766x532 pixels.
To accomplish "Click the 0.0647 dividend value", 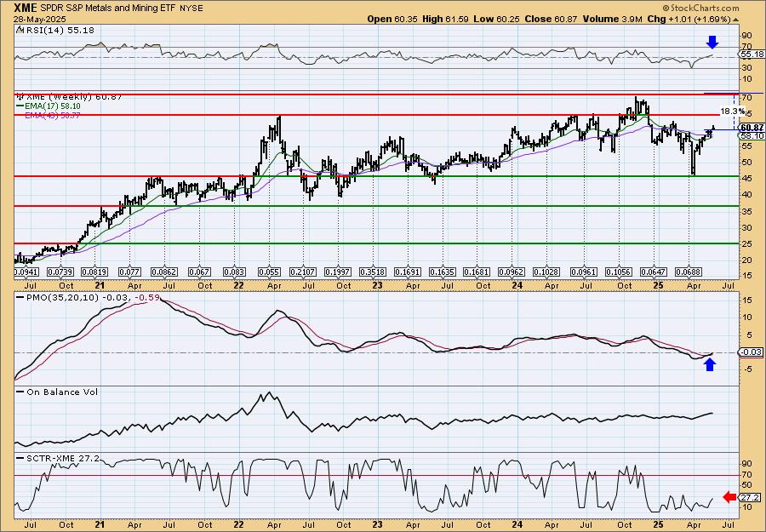I will pos(654,272).
